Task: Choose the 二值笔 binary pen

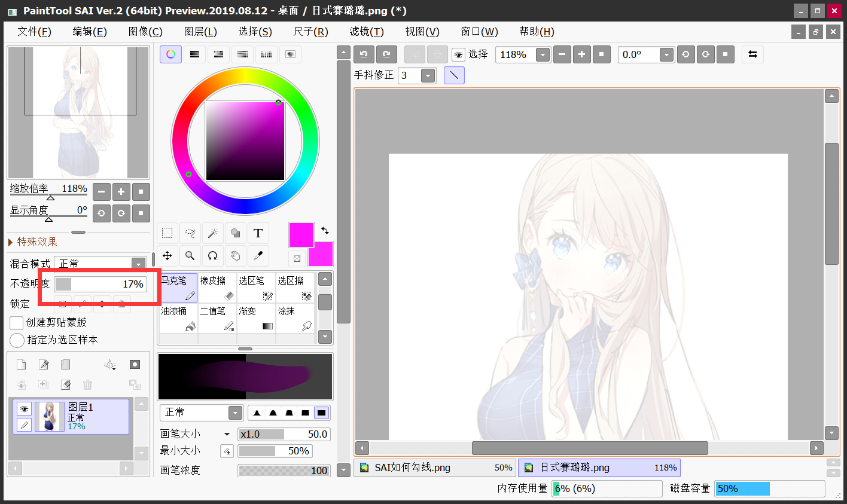Action: [x=217, y=318]
